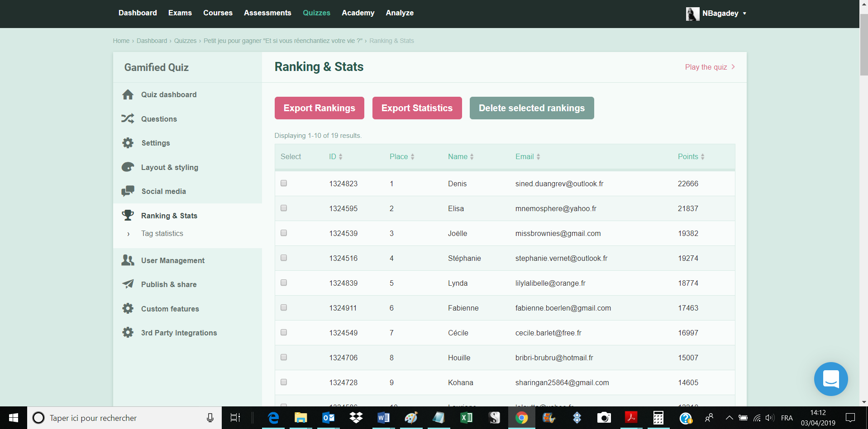Click the Ranking & Stats trophy icon

click(x=128, y=215)
